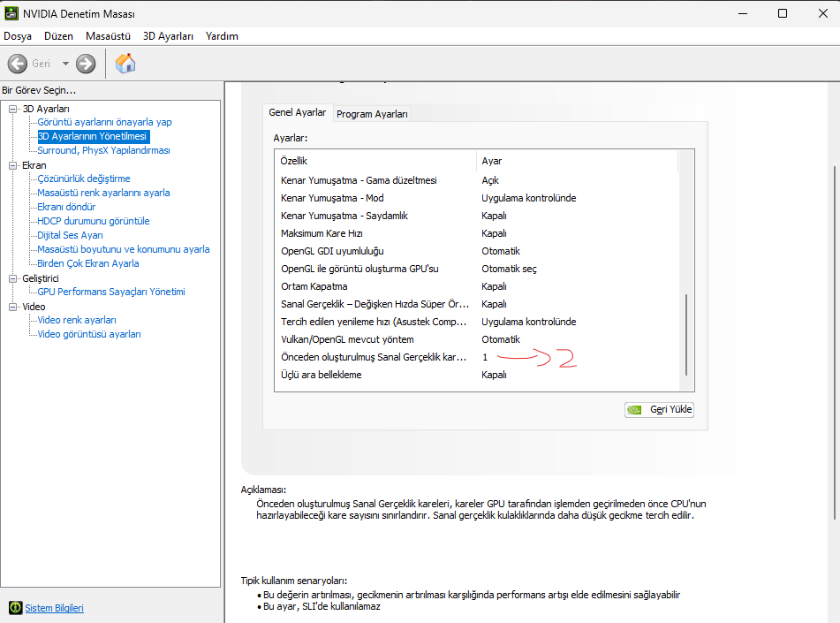Select Ortam Kapatma row
840x623 pixels.
click(x=477, y=287)
